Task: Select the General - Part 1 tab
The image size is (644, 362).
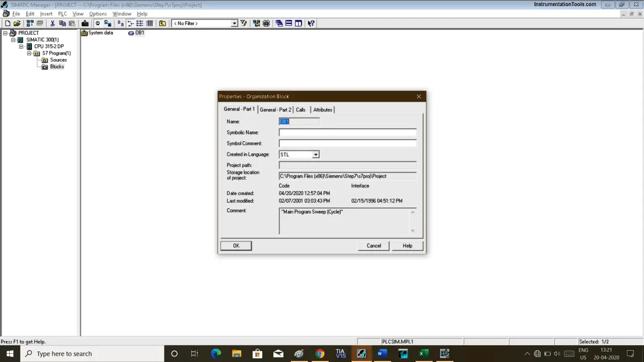Action: coord(239,109)
